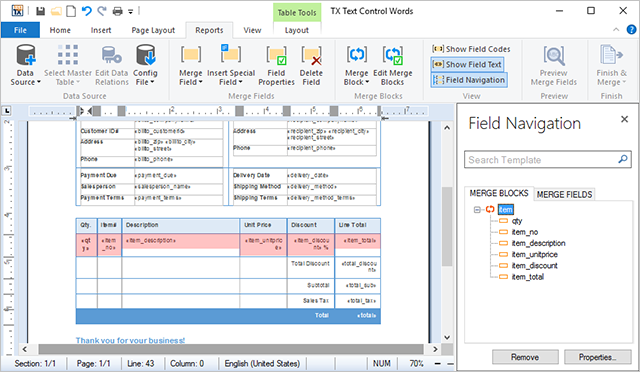Click the «item_total» field in table

coord(360,241)
